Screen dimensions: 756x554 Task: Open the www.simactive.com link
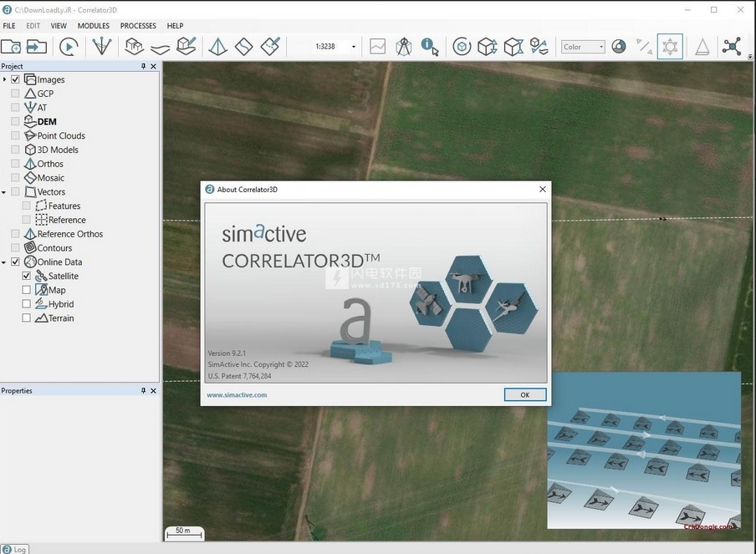click(237, 394)
